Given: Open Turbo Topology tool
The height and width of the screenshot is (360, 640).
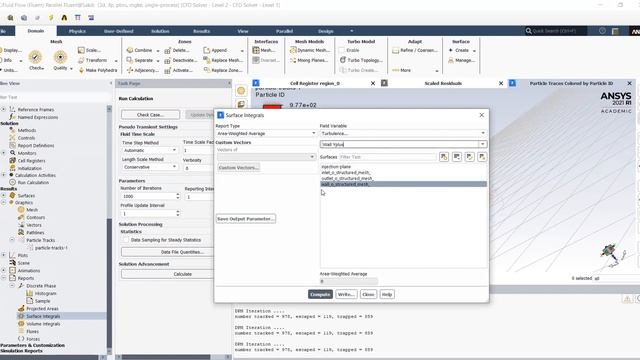Looking at the screenshot, I should coord(361,60).
